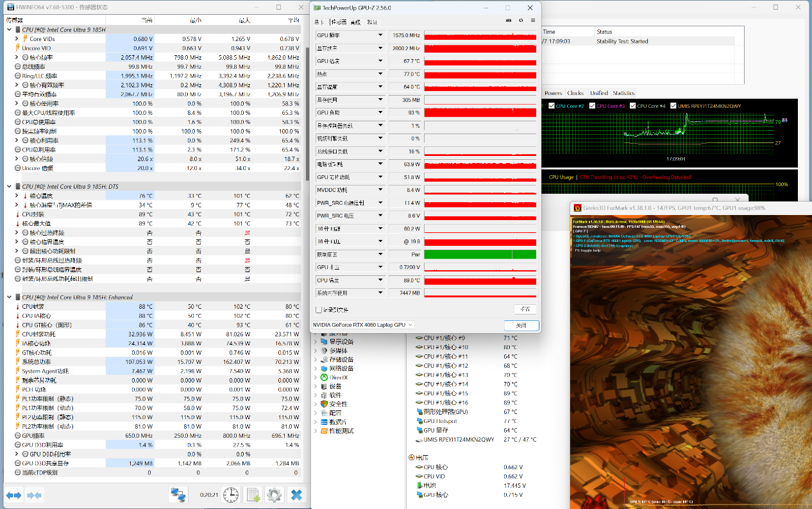Click the collapse-columns arrows icon in HWiNFO
Viewport: 812px width, 509px height.
pos(35,495)
